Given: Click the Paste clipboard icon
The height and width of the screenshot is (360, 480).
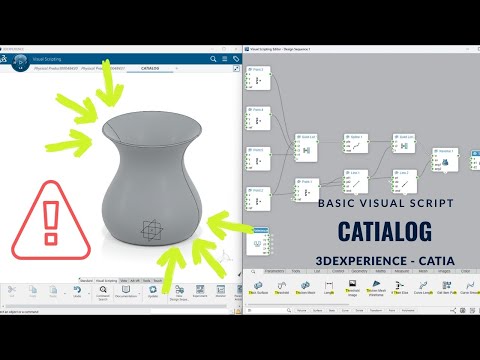Looking at the screenshot, I should (53, 289).
